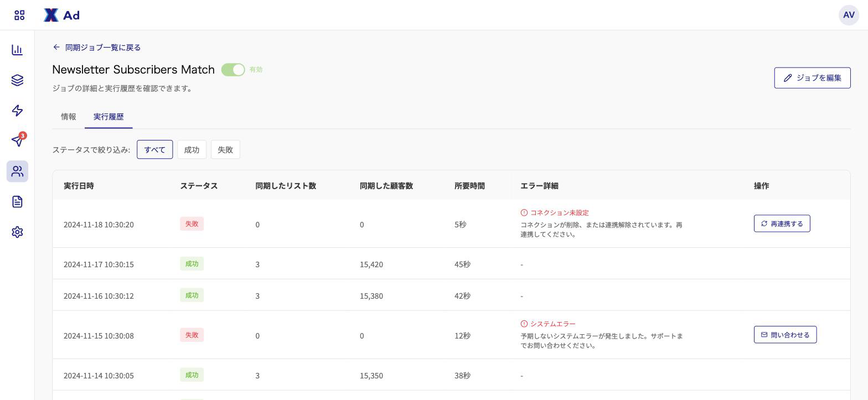
Task: Click the エラー詳細 column header
Action: tap(539, 186)
